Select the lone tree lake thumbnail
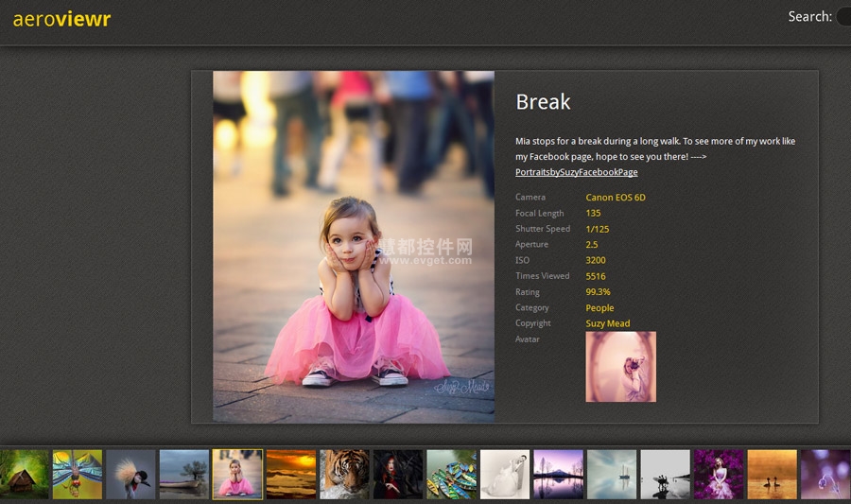The height and width of the screenshot is (504, 851). click(184, 474)
